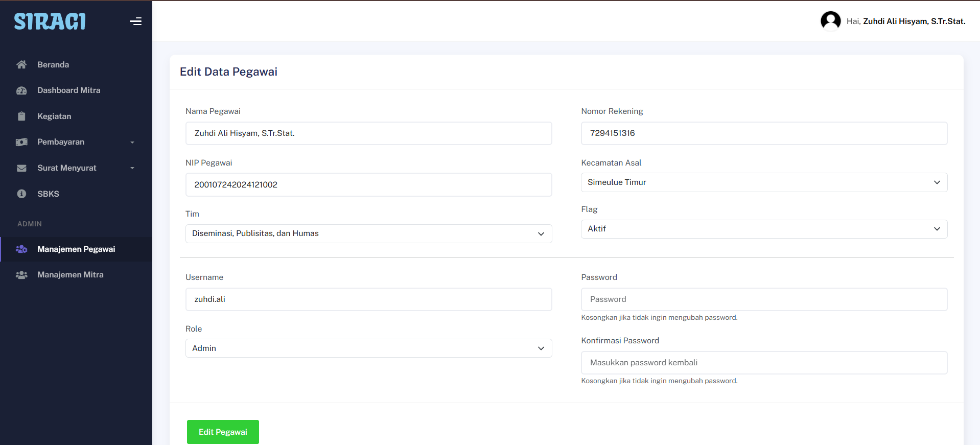The width and height of the screenshot is (980, 445).
Task: Click the Pembayaran money icon
Action: 21,142
